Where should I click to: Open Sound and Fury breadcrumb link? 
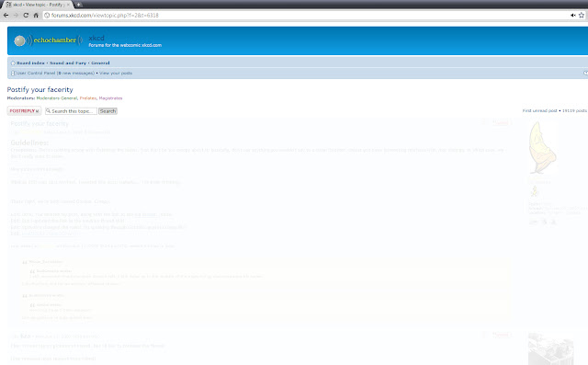[x=68, y=63]
